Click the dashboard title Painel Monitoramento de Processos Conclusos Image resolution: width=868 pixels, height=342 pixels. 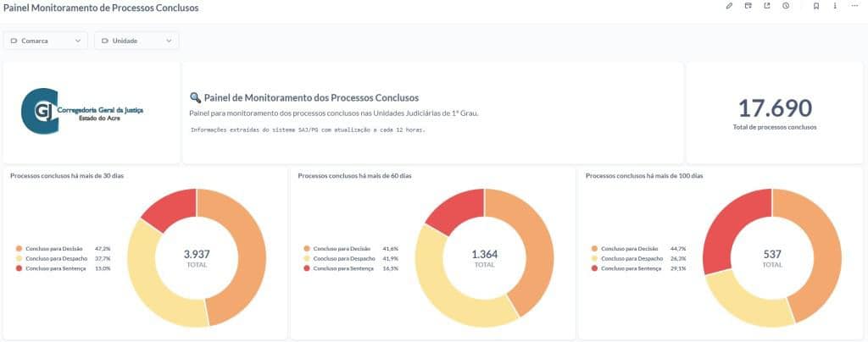[x=101, y=8]
